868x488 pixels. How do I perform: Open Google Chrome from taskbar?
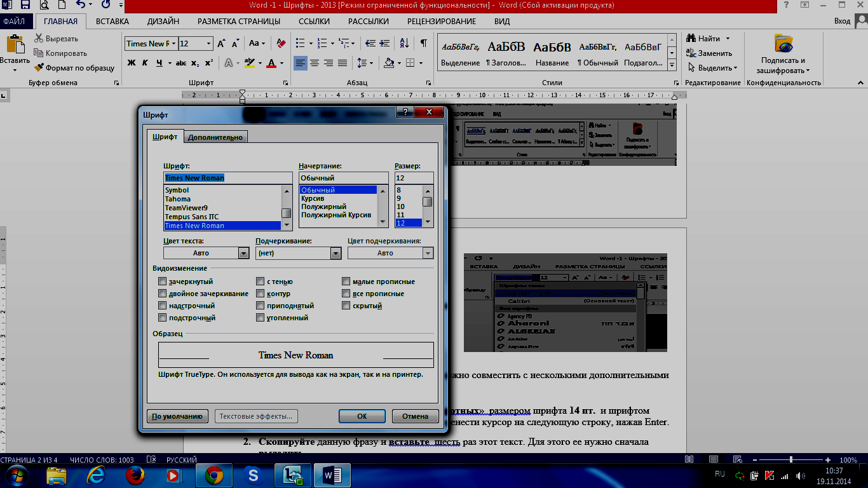coord(214,475)
